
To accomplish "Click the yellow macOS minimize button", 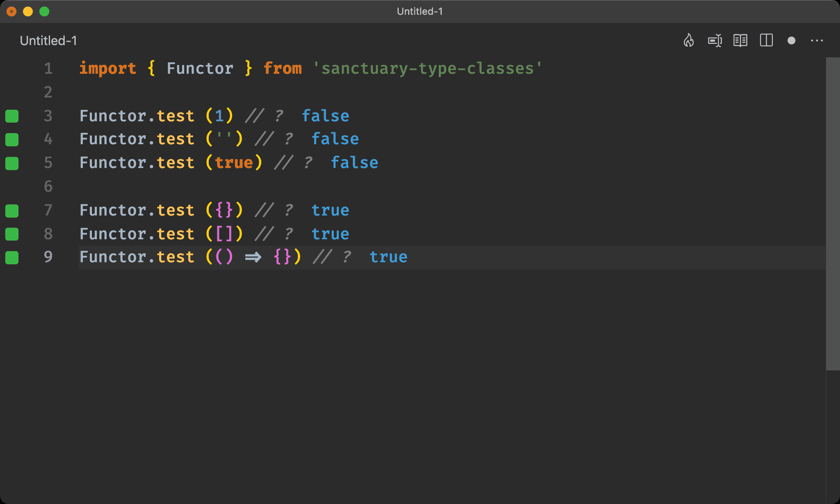I will [x=28, y=11].
